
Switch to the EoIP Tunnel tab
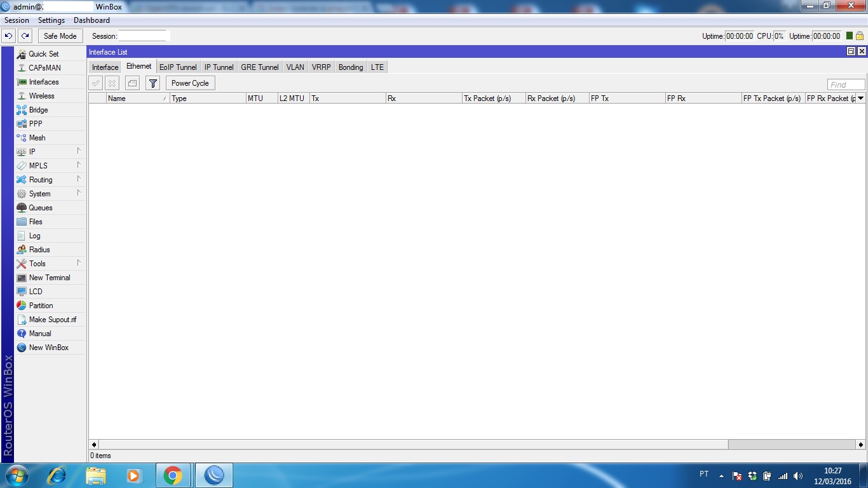tap(178, 67)
